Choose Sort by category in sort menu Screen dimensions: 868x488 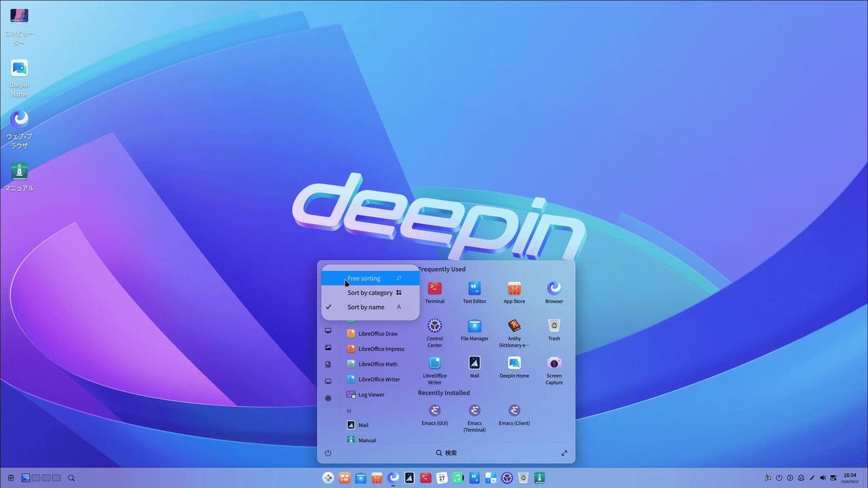(370, 293)
